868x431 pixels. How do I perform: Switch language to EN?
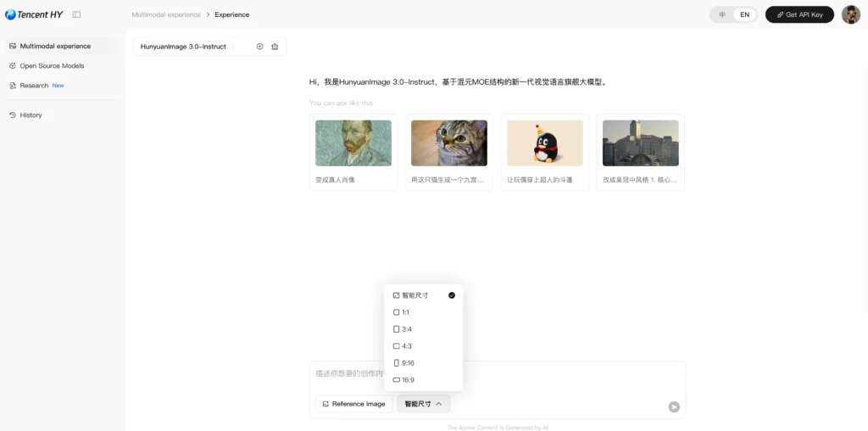[x=744, y=15]
